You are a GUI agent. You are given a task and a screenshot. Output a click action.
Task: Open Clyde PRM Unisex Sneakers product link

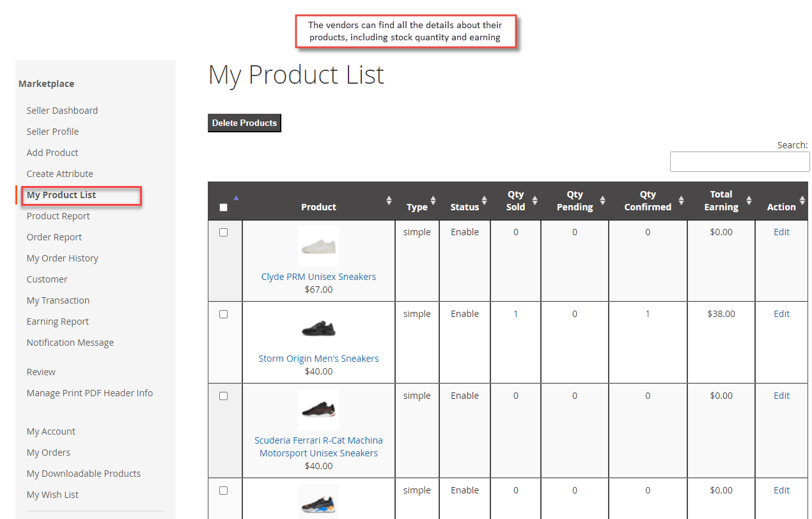318,277
